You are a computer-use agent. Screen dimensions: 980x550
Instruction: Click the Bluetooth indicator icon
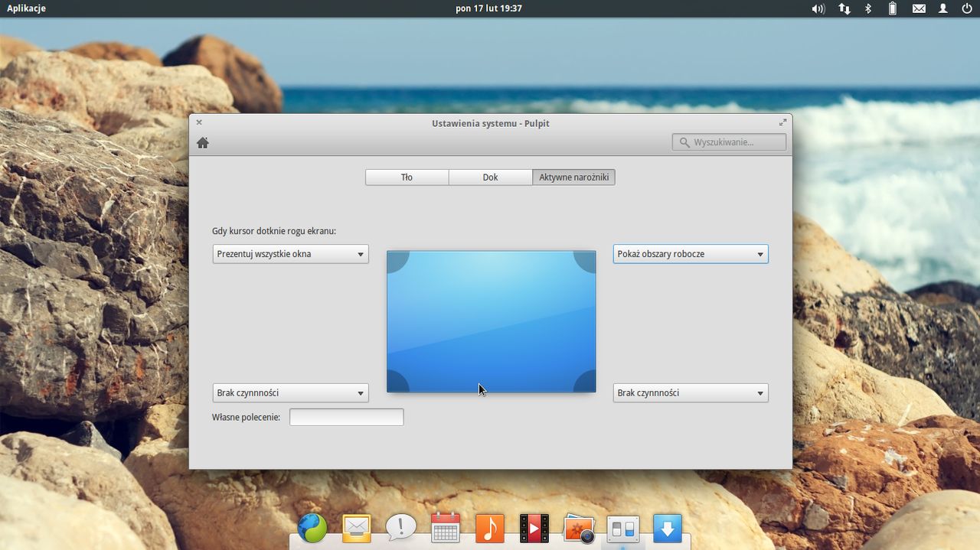point(868,8)
